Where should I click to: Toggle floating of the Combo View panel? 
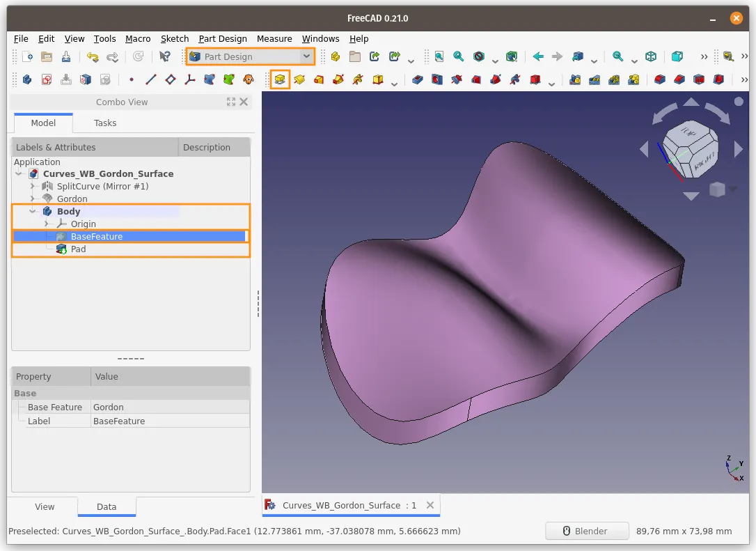(231, 102)
